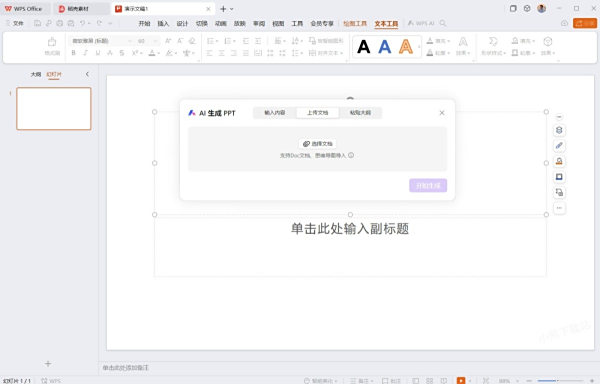600x384 pixels.
Task: Click the Save icon in quick toolbar
Action: pyautogui.click(x=38, y=23)
